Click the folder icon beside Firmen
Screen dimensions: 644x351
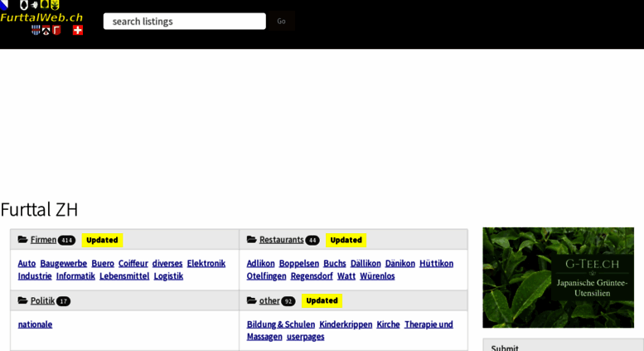point(22,240)
